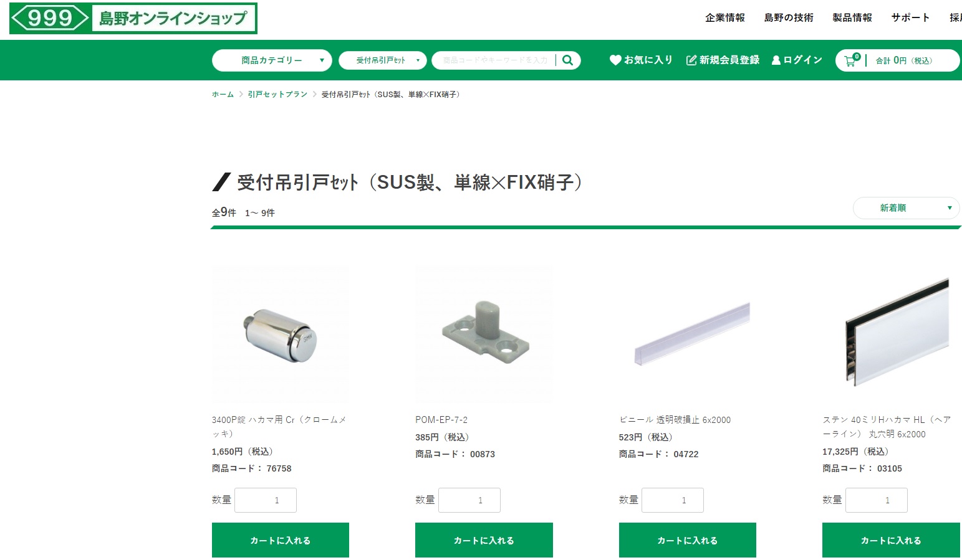Click the quantity field for product 04722
This screenshot has height=560, width=962.
pyautogui.click(x=673, y=500)
